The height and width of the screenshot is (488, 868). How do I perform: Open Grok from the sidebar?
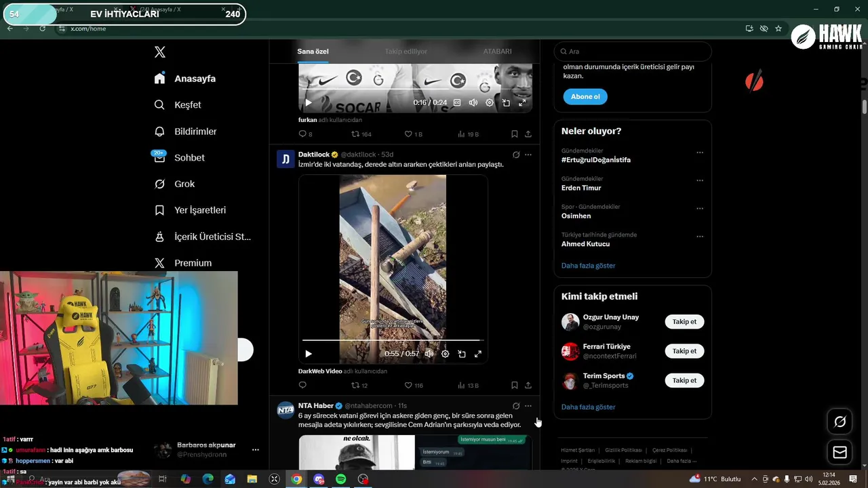(174, 184)
